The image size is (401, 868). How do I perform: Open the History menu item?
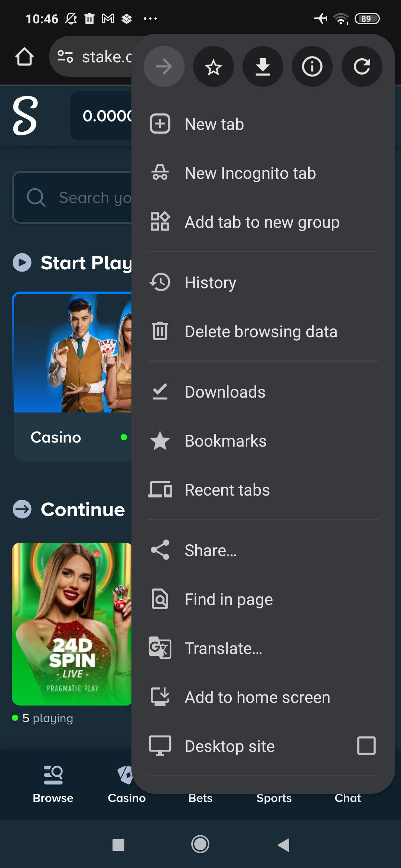click(263, 282)
